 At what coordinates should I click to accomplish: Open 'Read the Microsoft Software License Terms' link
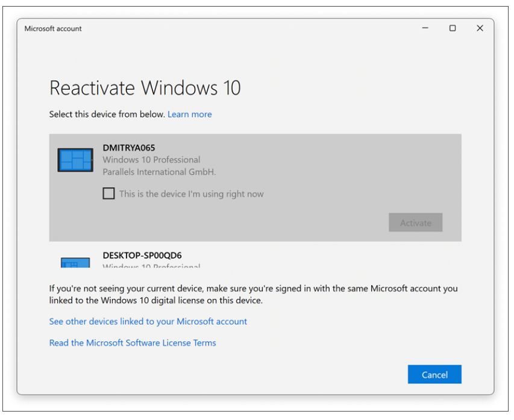[x=133, y=343]
